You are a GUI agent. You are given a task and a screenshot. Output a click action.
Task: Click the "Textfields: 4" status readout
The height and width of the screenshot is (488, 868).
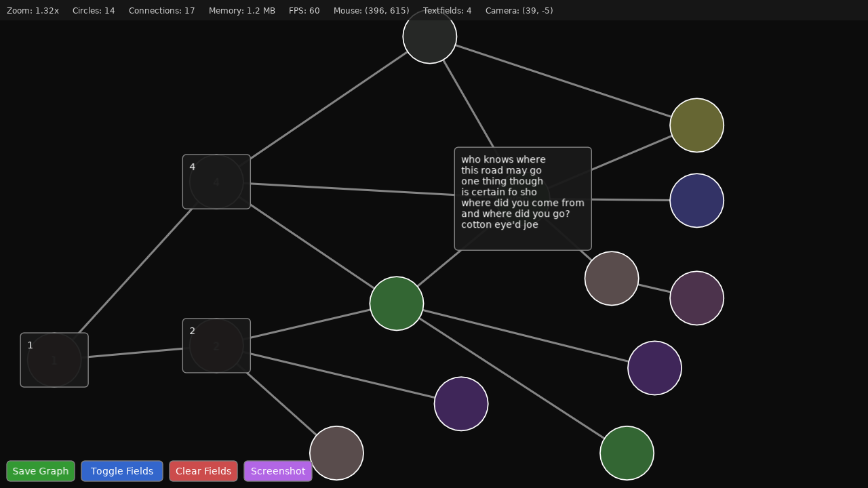point(448,11)
